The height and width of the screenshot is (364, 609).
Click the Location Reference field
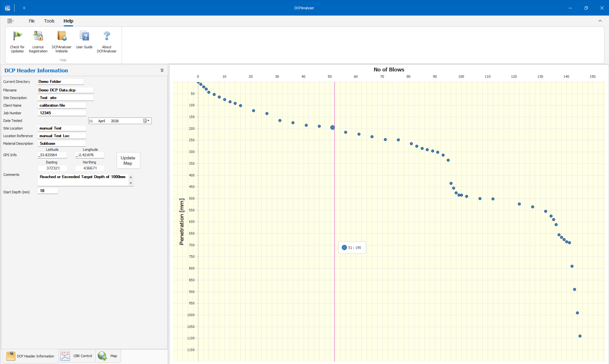(x=62, y=136)
